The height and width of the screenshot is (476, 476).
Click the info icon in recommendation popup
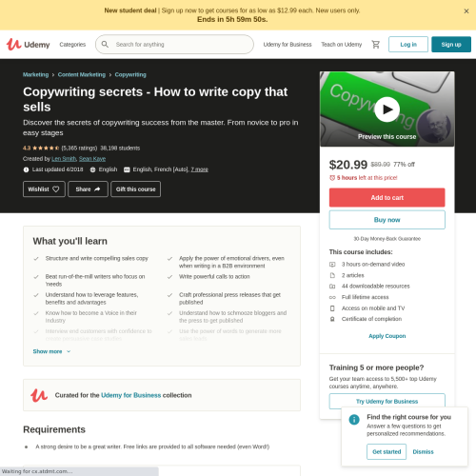click(x=354, y=420)
